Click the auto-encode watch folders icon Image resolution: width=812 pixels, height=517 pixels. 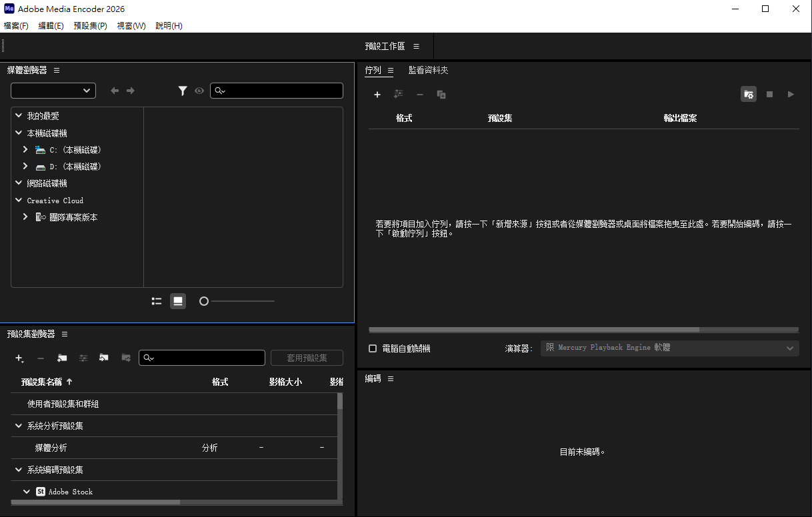(x=749, y=95)
